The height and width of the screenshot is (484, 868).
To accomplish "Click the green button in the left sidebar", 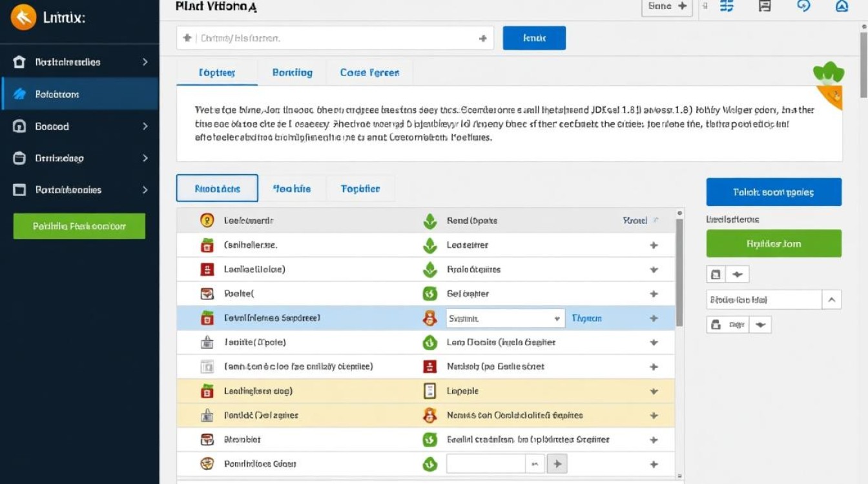I will [x=79, y=227].
